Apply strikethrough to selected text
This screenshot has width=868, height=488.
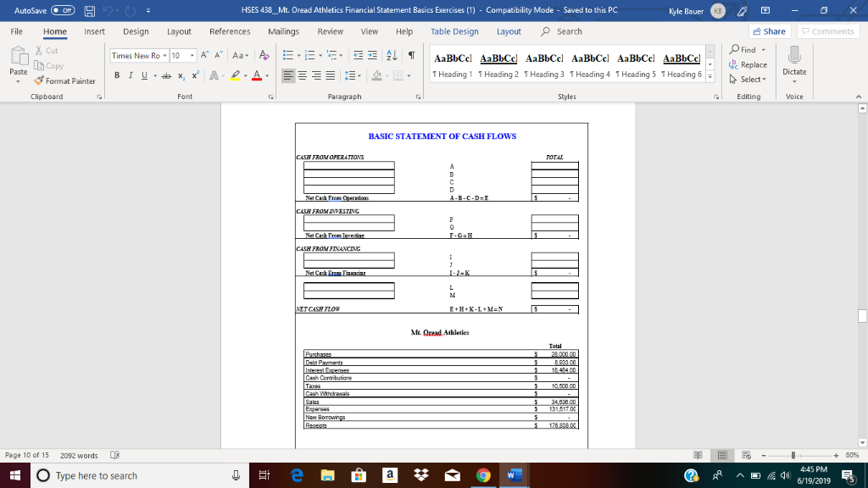tap(166, 75)
